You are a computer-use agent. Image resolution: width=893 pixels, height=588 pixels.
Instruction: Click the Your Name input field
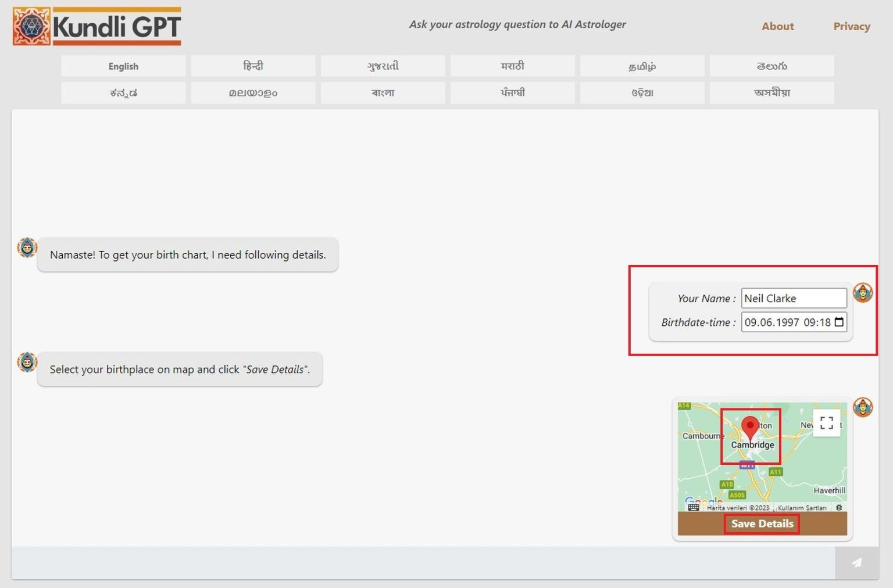pos(794,298)
